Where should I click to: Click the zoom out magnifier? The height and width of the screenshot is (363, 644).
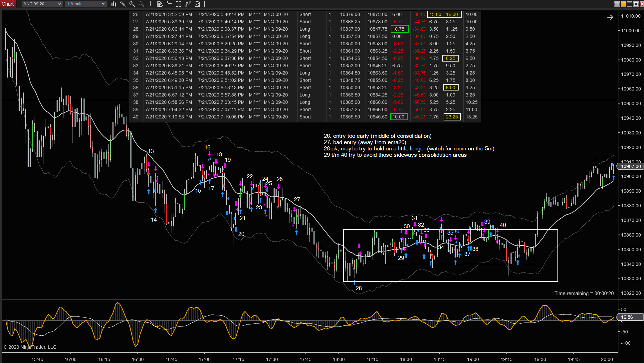click(x=141, y=4)
